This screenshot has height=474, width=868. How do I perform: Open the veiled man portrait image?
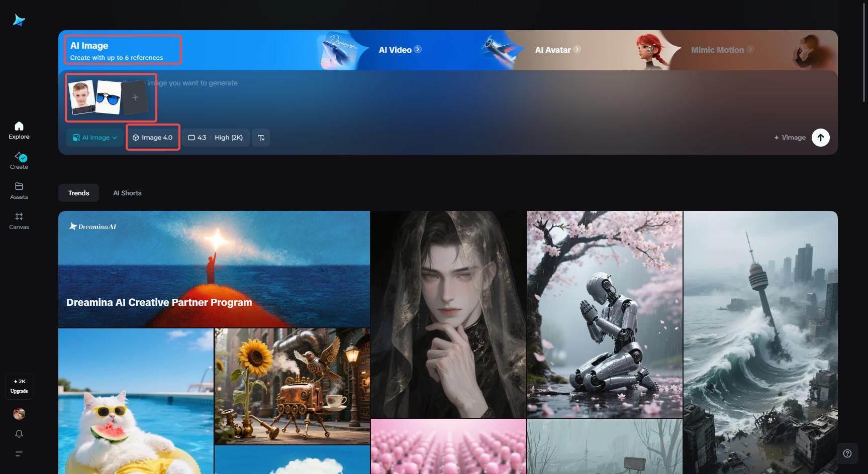tap(448, 314)
